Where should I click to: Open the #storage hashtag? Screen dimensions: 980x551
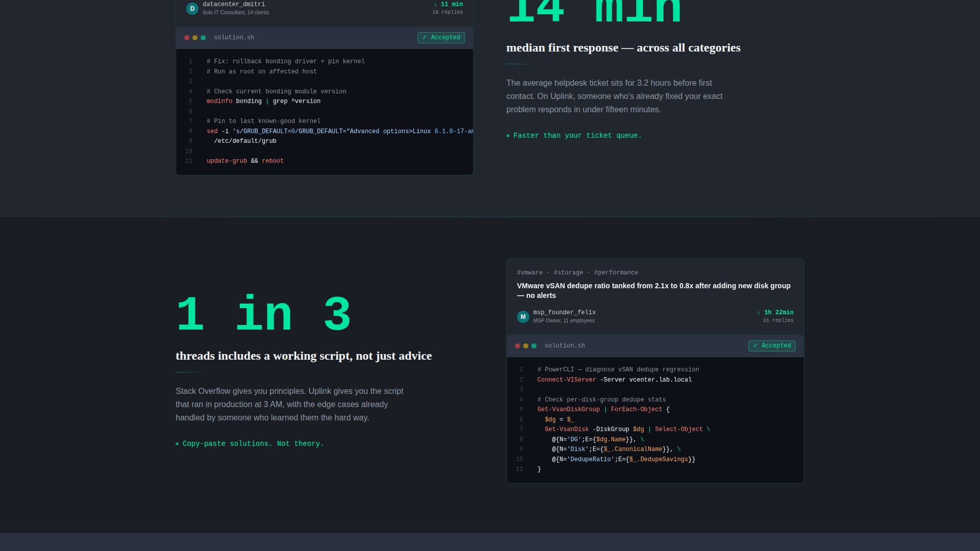568,272
